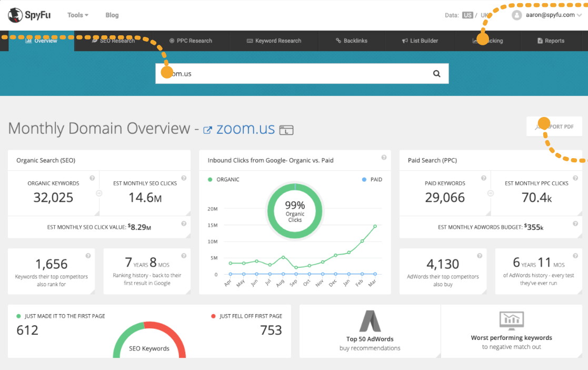This screenshot has width=588, height=370.
Task: Click help icon on AdWords history card
Action: 575,256
